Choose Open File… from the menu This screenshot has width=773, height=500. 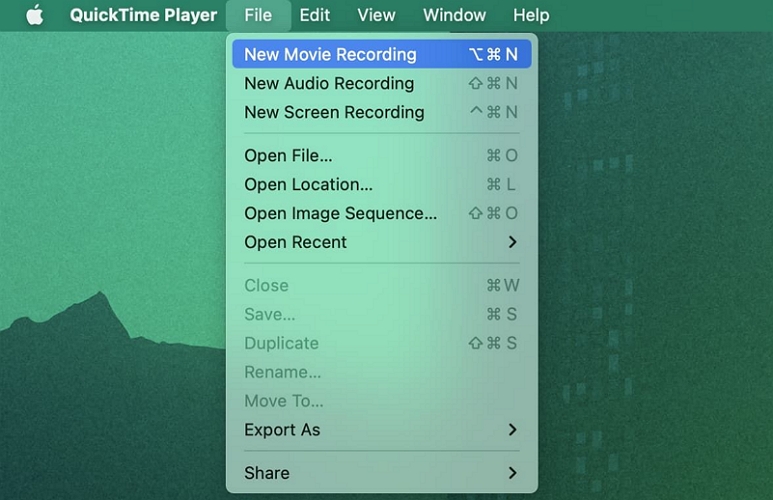382,155
